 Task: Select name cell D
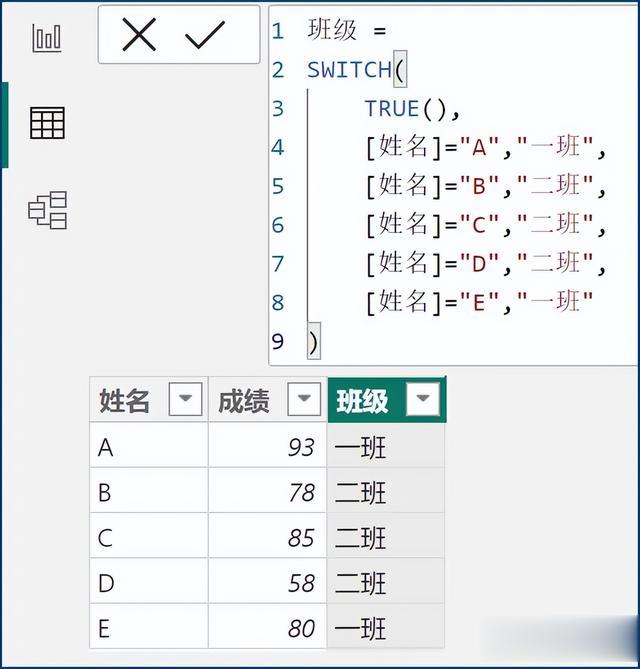(x=148, y=582)
